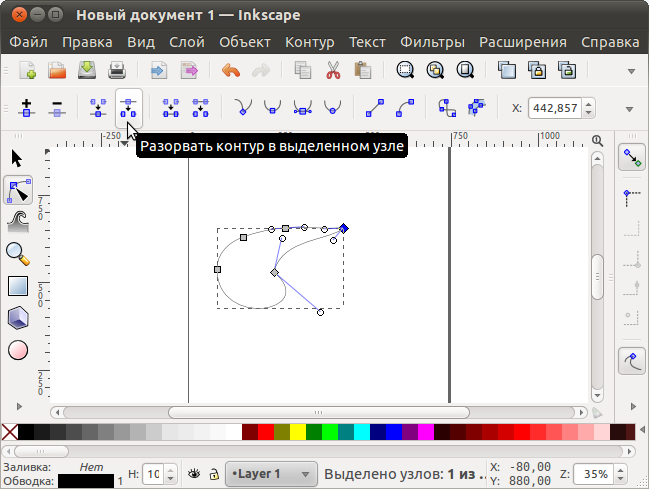Click the Import icon
Viewport: 649px width, 489px height.
[159, 70]
